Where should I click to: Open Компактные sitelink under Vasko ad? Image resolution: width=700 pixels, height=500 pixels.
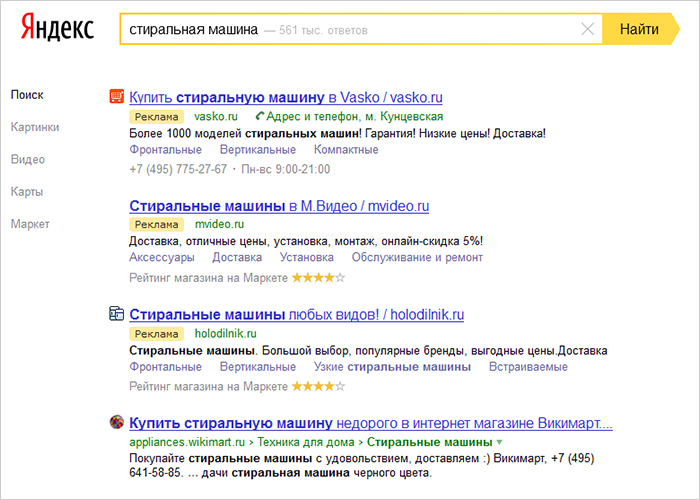tap(346, 150)
